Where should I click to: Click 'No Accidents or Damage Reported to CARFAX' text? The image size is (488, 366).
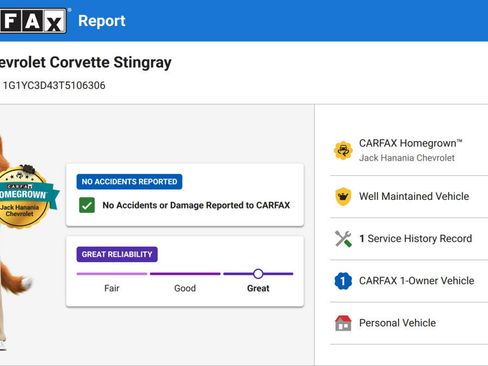pos(196,205)
